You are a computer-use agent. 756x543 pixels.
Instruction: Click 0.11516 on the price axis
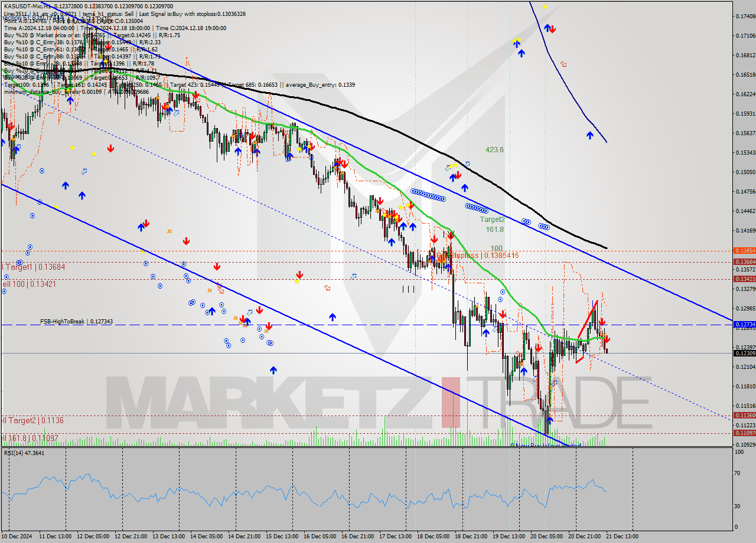tap(745, 405)
